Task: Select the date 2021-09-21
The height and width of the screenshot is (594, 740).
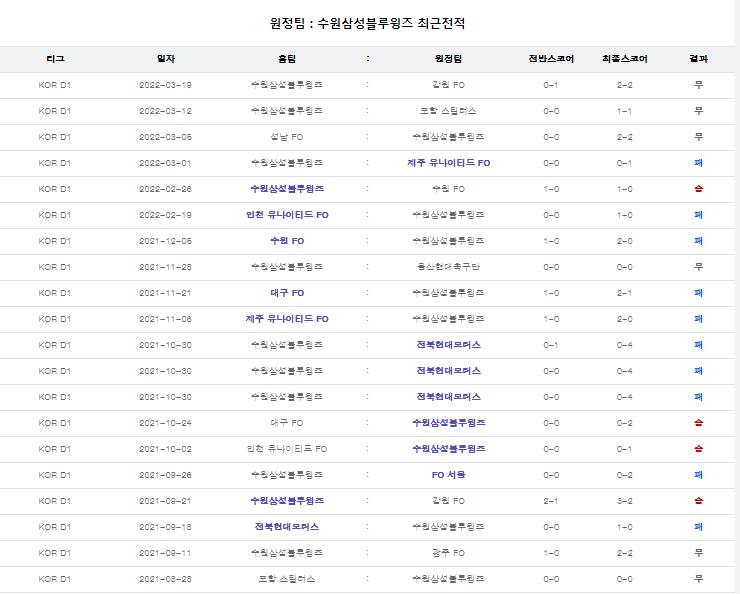Action: [x=165, y=501]
